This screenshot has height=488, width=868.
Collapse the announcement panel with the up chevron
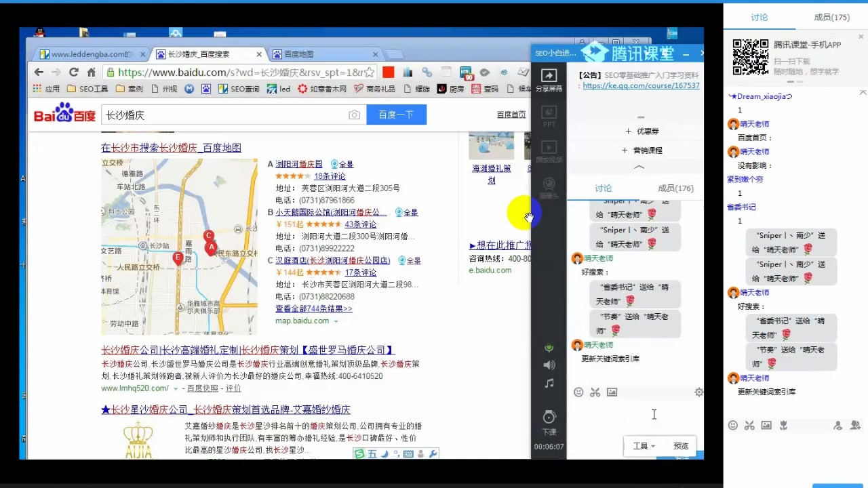[x=639, y=167]
